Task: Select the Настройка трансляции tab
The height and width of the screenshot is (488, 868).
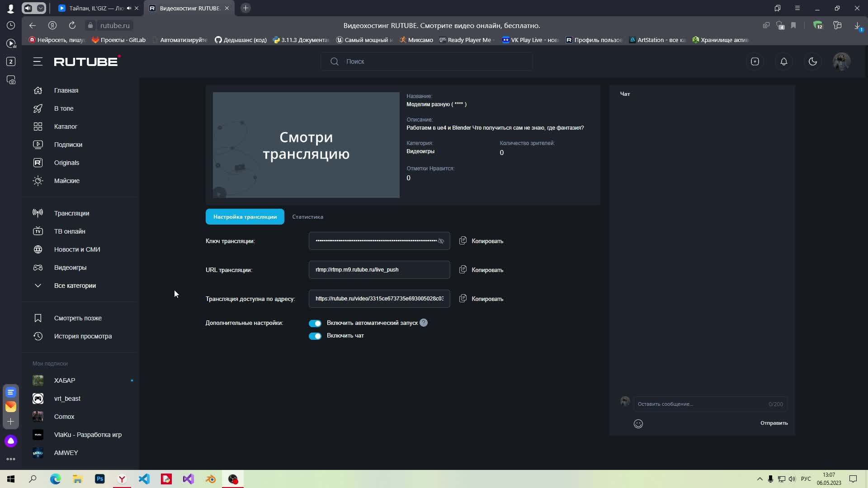Action: pos(245,217)
